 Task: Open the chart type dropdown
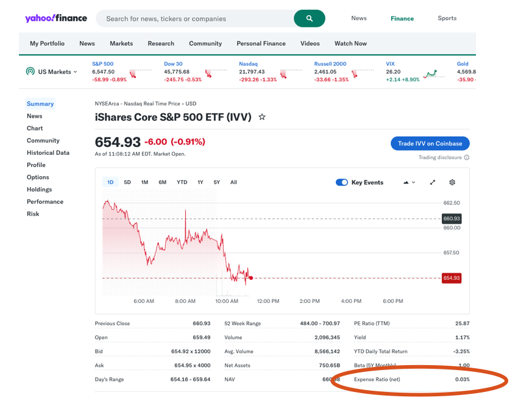point(409,182)
